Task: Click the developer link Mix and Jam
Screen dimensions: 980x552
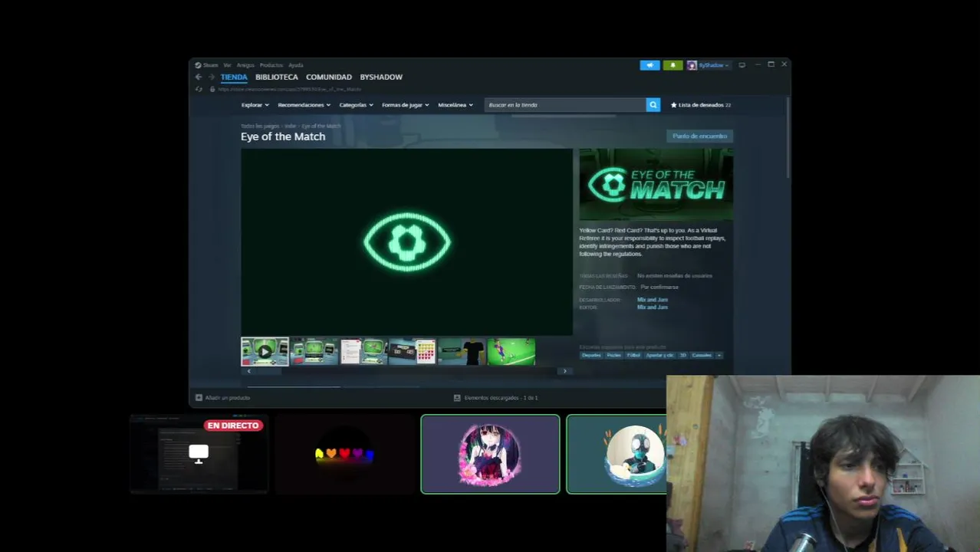Action: pyautogui.click(x=653, y=300)
